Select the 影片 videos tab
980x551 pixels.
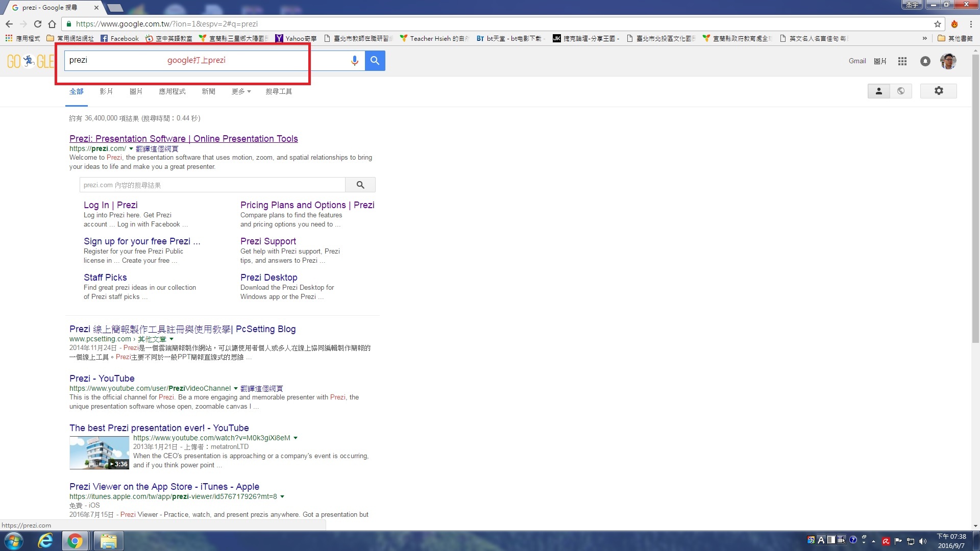point(106,91)
